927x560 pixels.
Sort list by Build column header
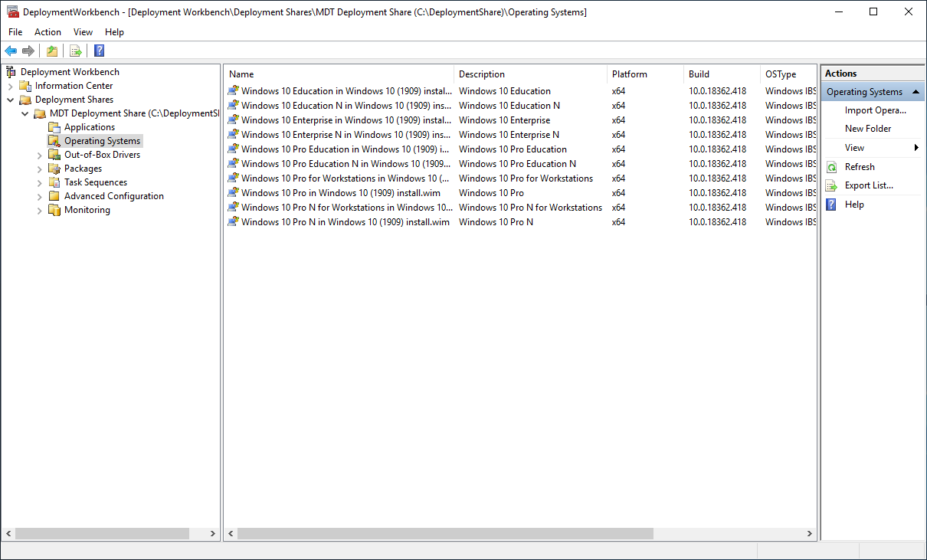tap(722, 74)
